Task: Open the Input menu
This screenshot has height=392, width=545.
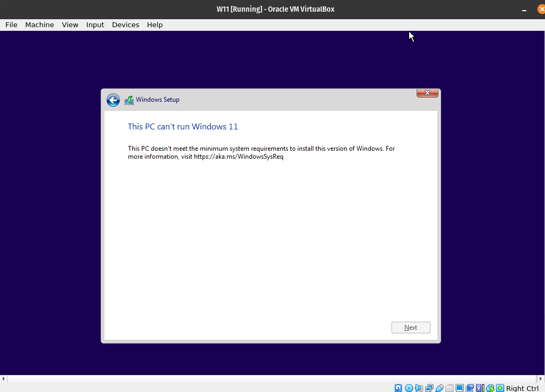Action: (x=95, y=24)
